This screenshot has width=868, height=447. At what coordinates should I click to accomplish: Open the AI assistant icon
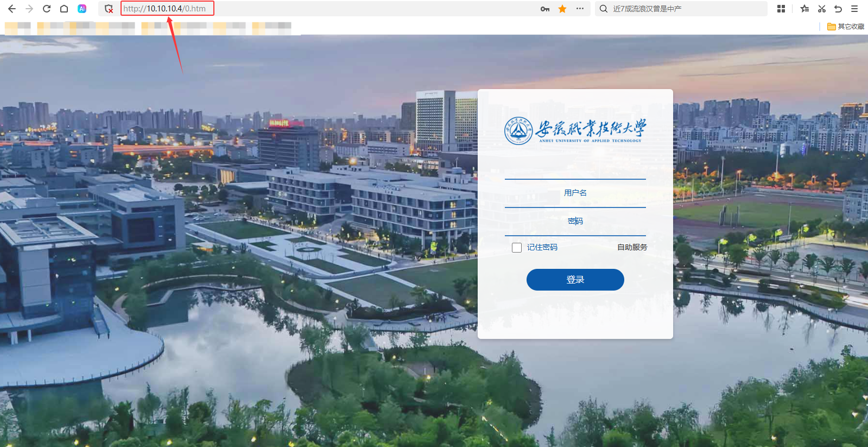click(82, 9)
